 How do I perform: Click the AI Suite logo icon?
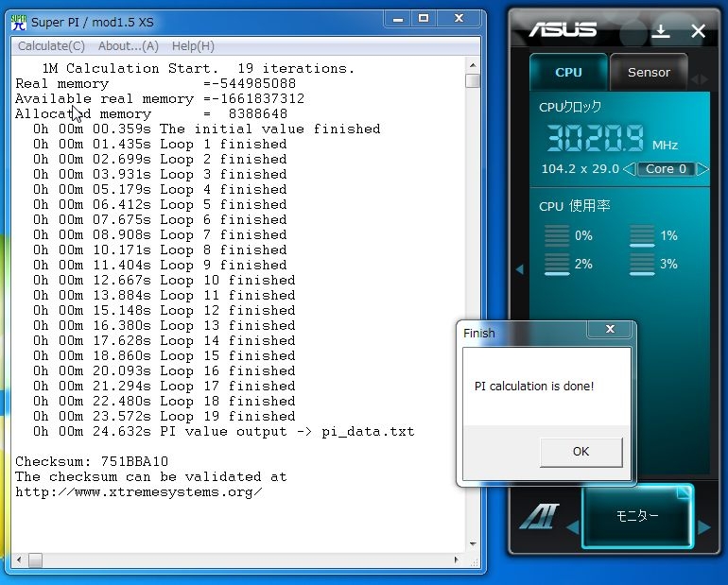[539, 516]
